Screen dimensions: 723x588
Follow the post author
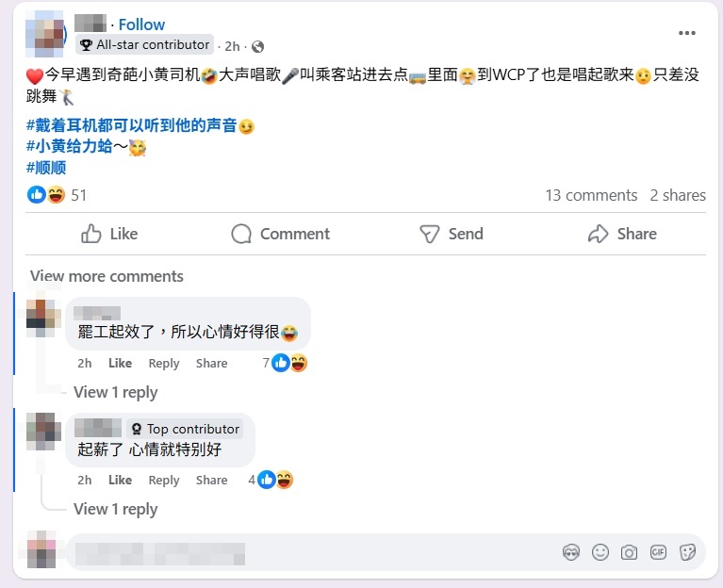141,24
